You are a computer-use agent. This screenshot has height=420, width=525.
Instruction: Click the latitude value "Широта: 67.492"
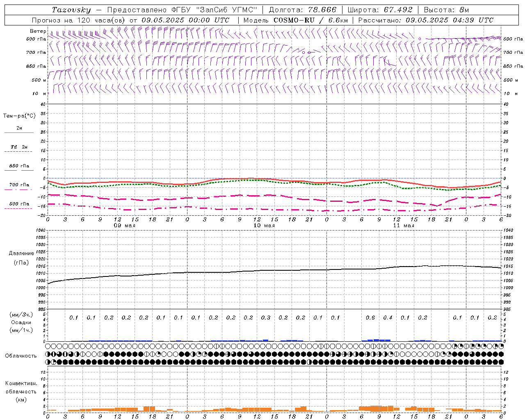[x=379, y=10]
